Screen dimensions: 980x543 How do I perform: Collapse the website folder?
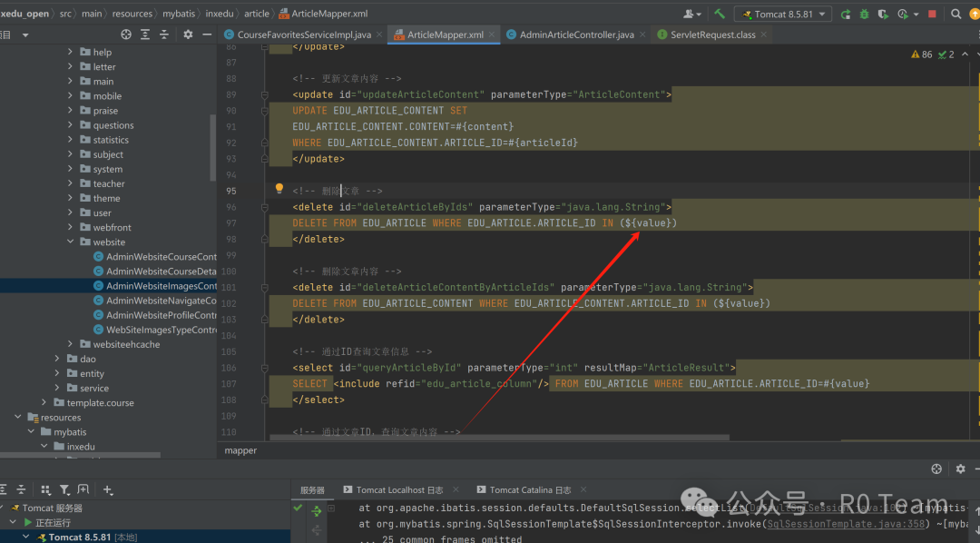[x=70, y=242]
